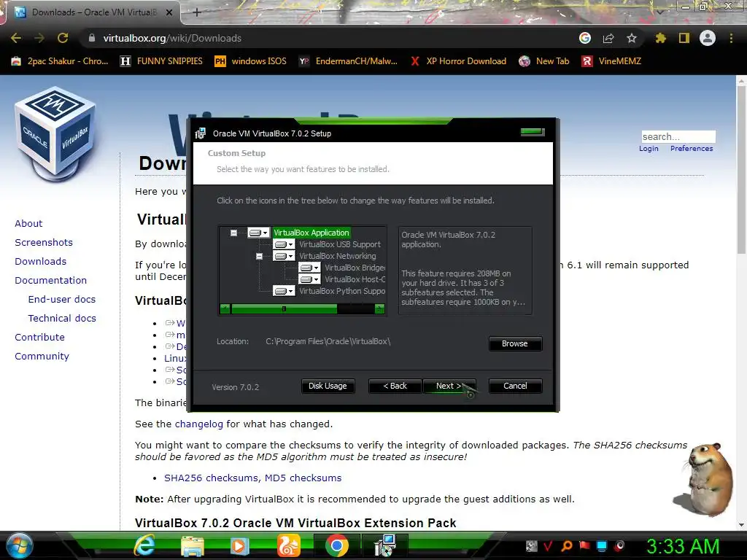Open the changelog link
This screenshot has height=560, width=747.
198,424
